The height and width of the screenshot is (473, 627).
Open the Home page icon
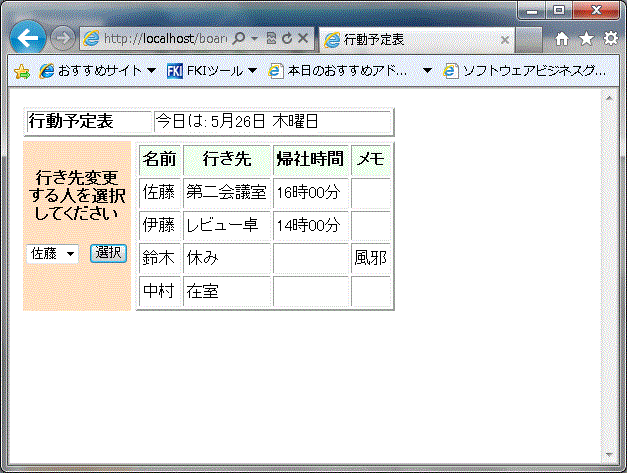(562, 39)
